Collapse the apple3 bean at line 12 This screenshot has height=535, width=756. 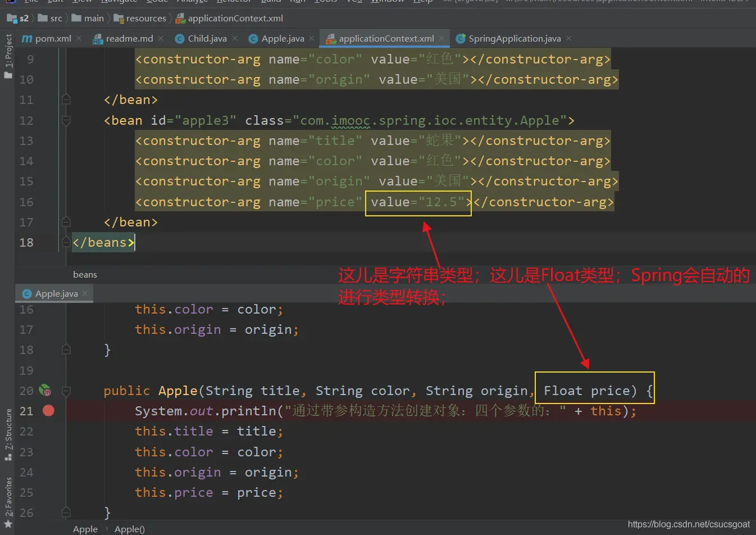(x=66, y=120)
